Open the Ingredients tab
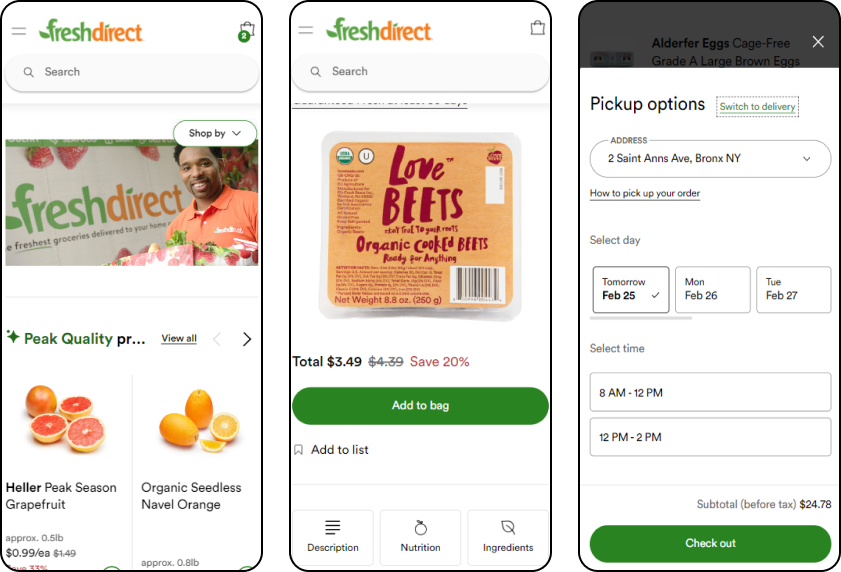 [x=508, y=537]
